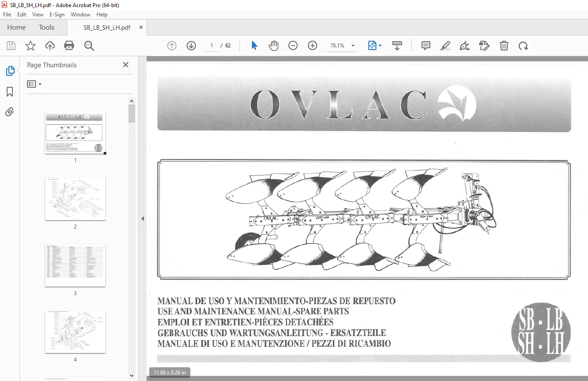Go to next page arrow
588x381 pixels.
click(x=191, y=46)
